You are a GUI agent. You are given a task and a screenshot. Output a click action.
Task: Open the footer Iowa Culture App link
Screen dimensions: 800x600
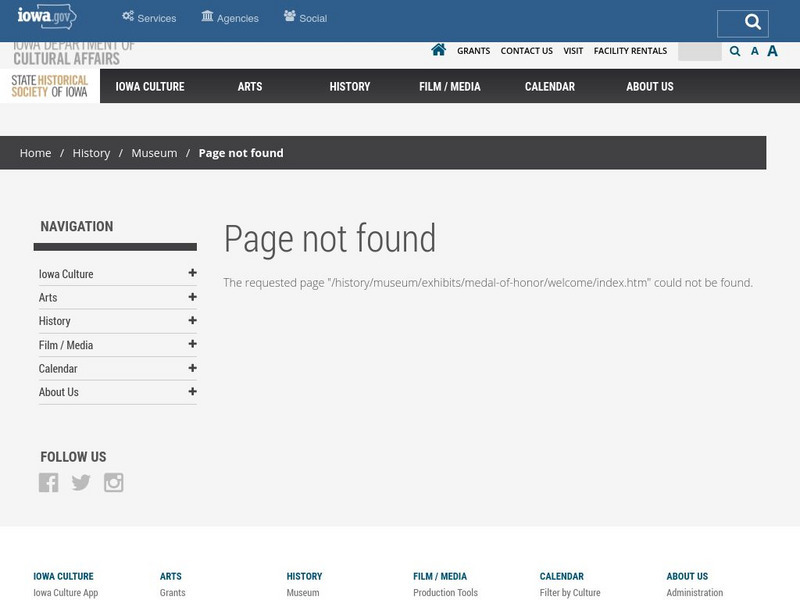coord(66,592)
